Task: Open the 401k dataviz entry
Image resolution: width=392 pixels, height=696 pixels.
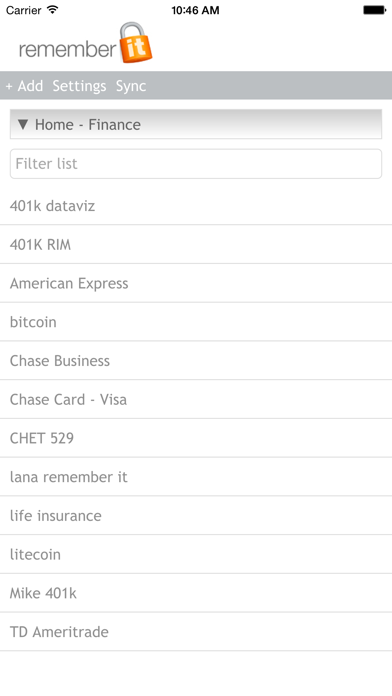Action: [x=196, y=206]
